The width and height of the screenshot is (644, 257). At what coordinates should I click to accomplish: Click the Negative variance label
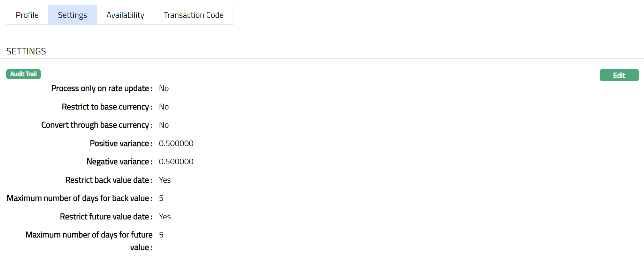click(120, 162)
